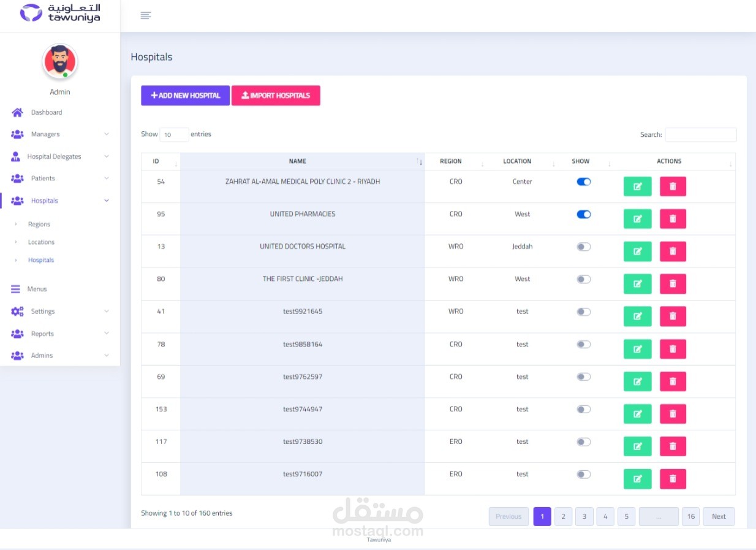Jump to page 16 of results

(691, 516)
